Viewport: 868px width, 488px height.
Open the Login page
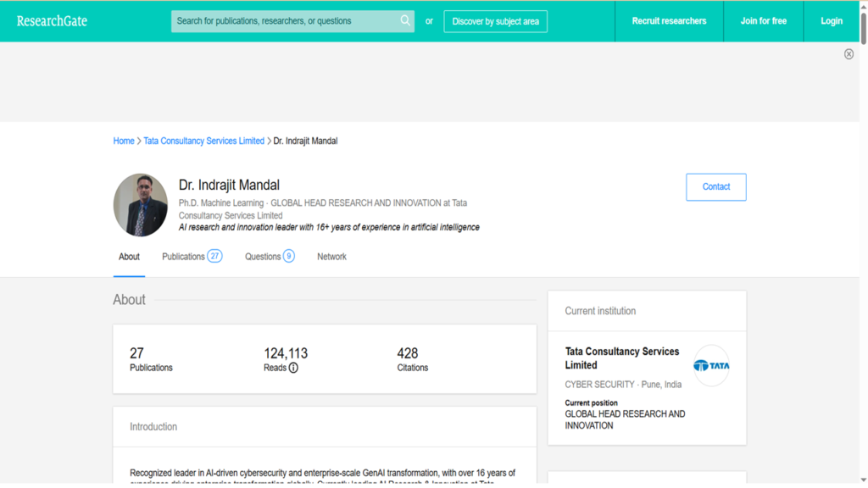click(x=832, y=21)
